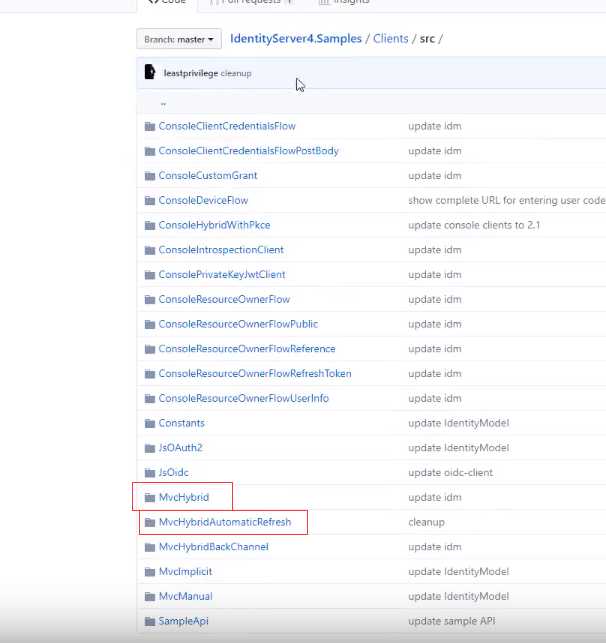Open 'update IdentityModel' commit message for MvcManual

(x=458, y=596)
